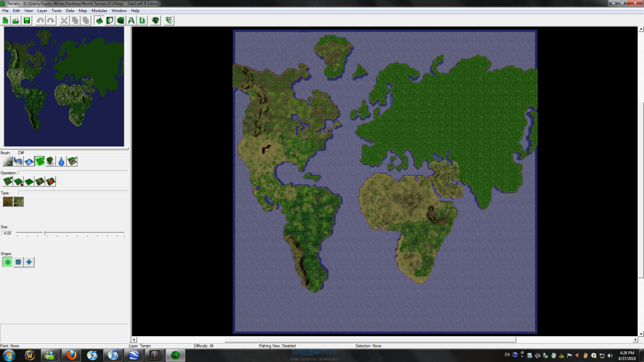Click the brush Size slider handle

pos(45,233)
